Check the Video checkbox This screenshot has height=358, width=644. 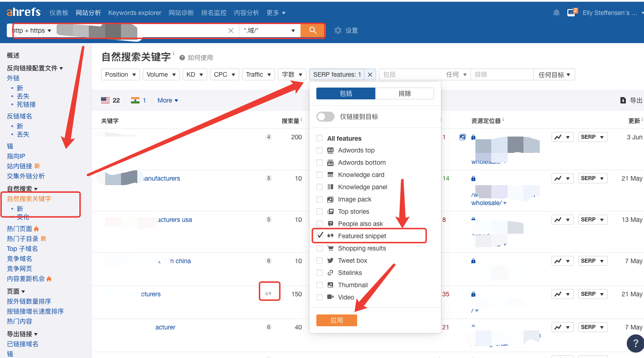click(320, 297)
